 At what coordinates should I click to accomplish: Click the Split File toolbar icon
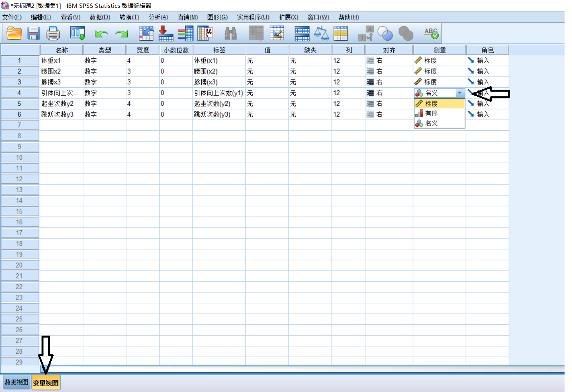tap(302, 34)
